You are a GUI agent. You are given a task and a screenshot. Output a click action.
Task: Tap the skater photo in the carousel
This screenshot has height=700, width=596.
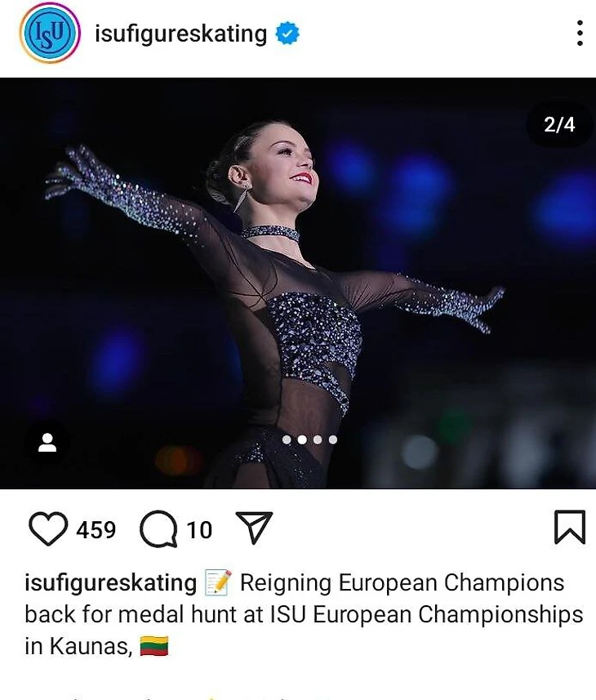tap(298, 283)
